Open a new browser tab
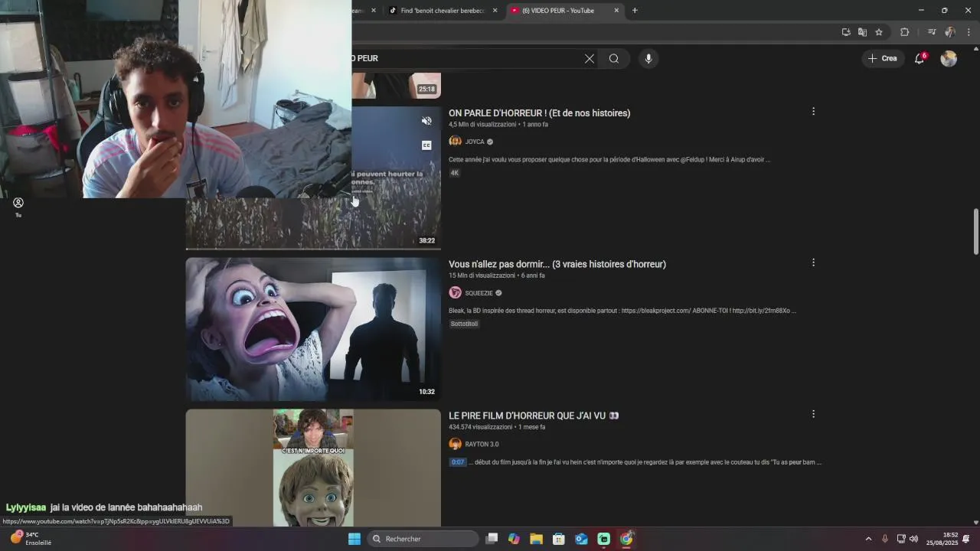The width and height of the screenshot is (980, 551). 635,11
